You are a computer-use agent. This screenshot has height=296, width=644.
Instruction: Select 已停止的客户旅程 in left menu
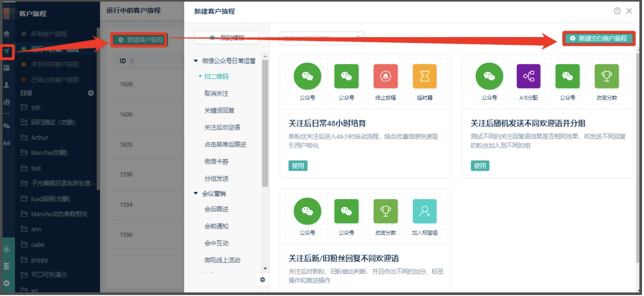55,80
